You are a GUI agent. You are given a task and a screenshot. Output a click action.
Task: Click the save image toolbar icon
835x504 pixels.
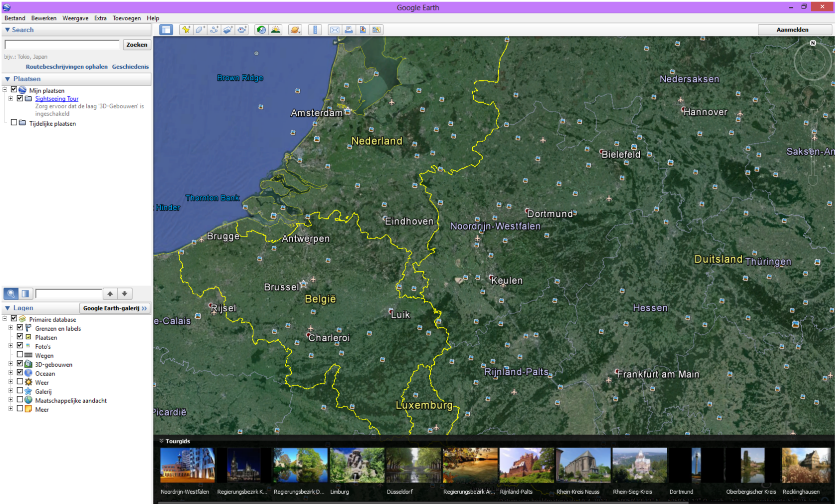(x=363, y=30)
